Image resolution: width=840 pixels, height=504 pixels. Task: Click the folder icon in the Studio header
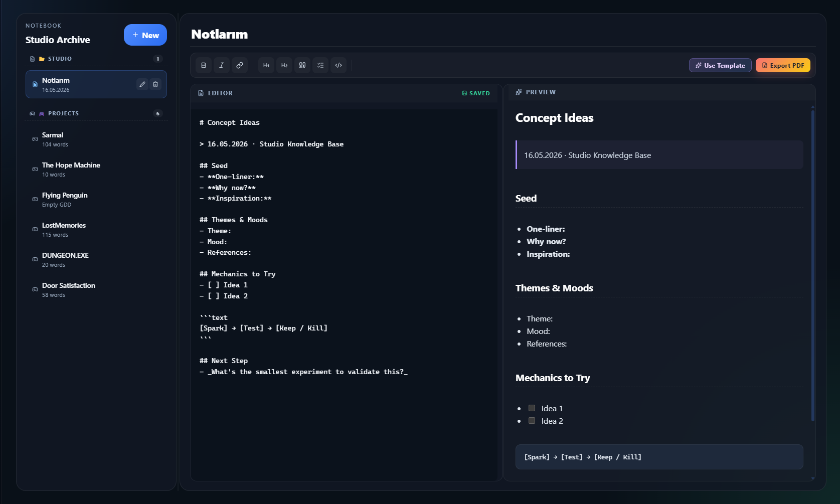(42, 59)
